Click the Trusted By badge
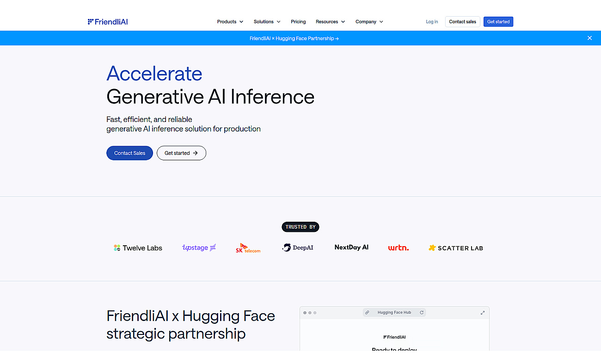601x364 pixels. tap(300, 227)
